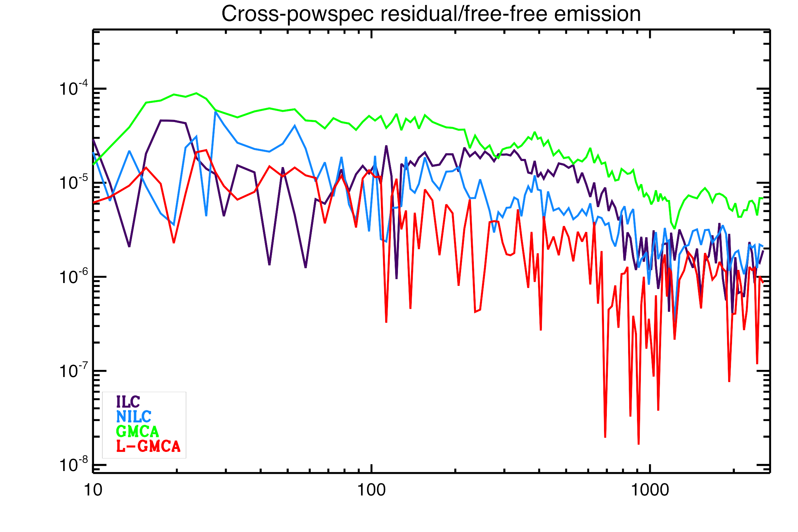Click the x-axis label 100
798x532 pixels.
click(x=371, y=490)
